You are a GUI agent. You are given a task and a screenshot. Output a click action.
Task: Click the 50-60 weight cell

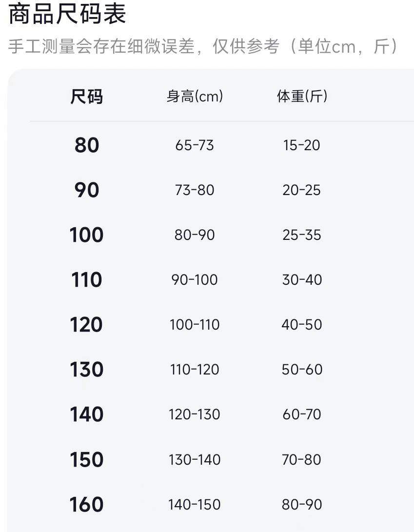point(302,370)
